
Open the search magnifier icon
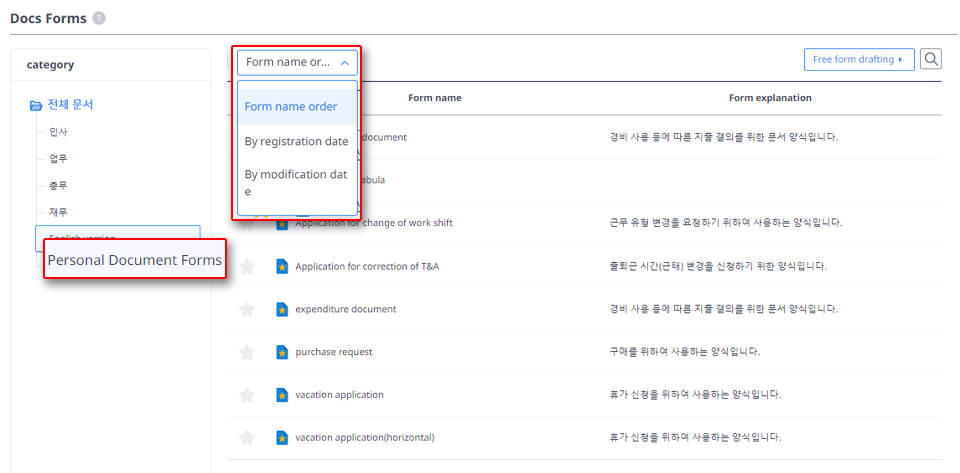tap(931, 59)
